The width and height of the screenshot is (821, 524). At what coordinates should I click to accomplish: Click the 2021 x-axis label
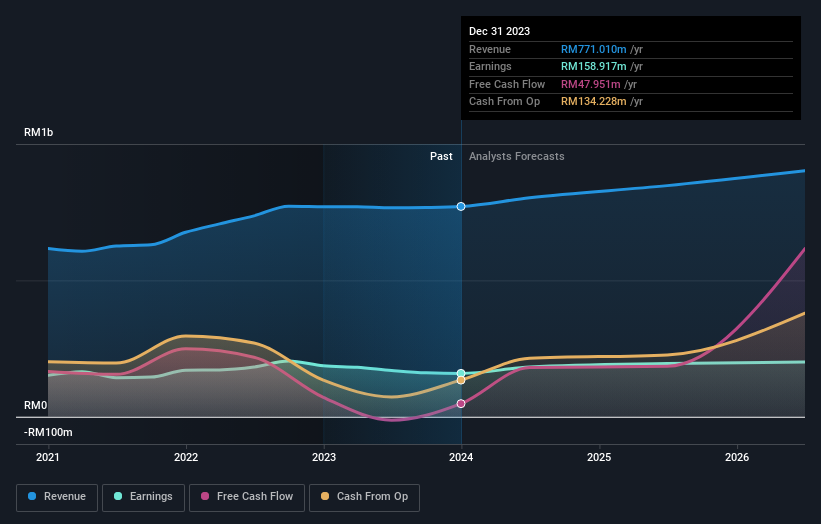coord(48,457)
